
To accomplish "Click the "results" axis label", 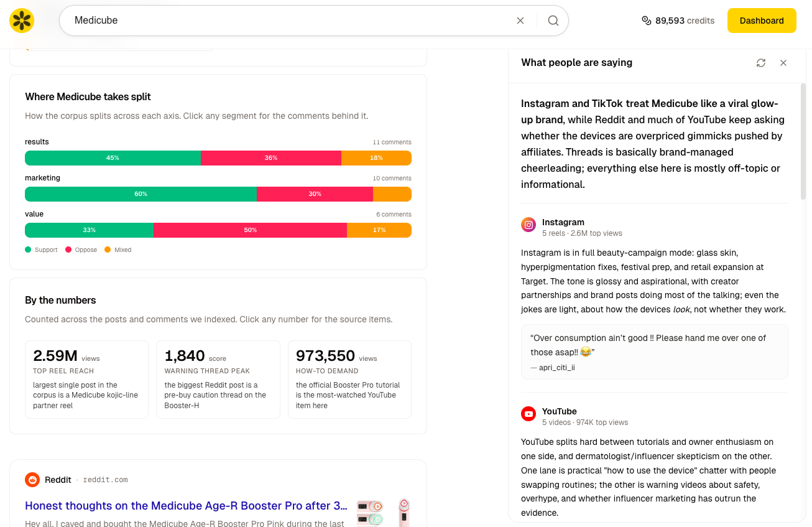I will pyautogui.click(x=37, y=142).
